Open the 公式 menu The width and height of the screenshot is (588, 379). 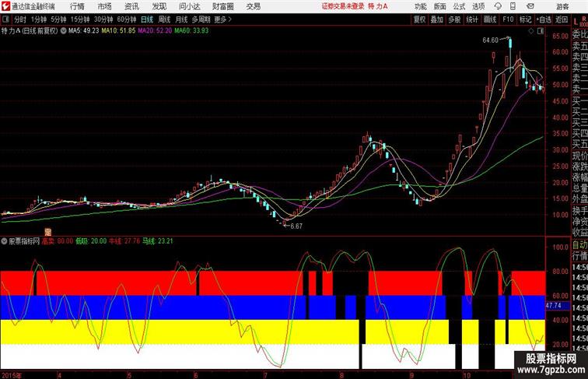[459, 6]
